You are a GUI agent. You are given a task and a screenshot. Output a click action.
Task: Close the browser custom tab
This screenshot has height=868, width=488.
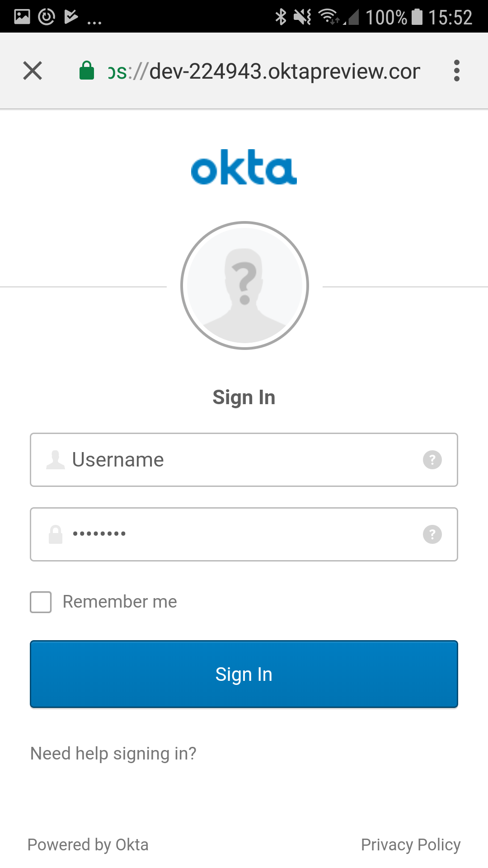33,71
